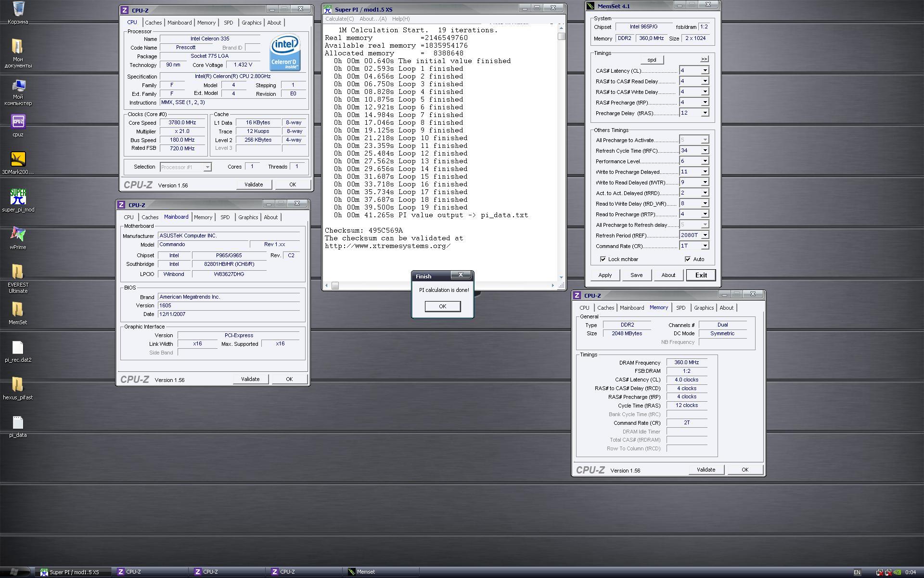The width and height of the screenshot is (924, 578).
Task: Switch to Graphics tab in CPU-Z Mainboard window
Action: tap(248, 217)
